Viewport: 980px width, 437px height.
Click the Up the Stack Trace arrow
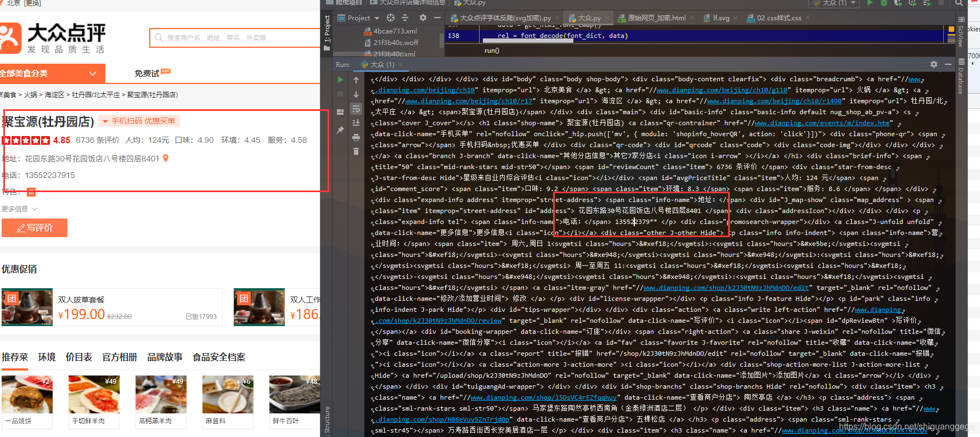(x=356, y=80)
